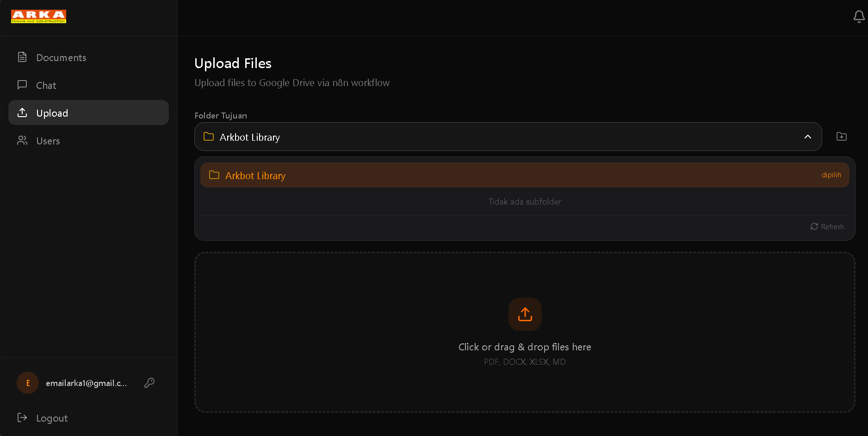Select the Arkbot Library folder row
This screenshot has width=868, height=436.
(525, 175)
